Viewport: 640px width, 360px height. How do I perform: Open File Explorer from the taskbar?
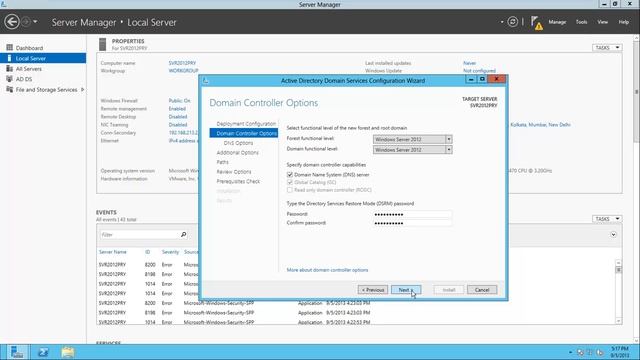pyautogui.click(x=68, y=352)
